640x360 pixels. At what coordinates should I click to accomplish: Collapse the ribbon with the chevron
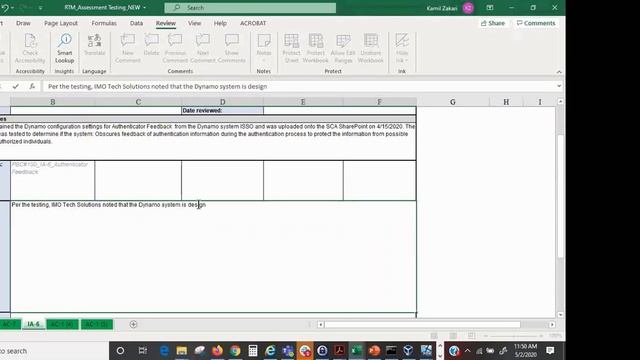pos(559,72)
